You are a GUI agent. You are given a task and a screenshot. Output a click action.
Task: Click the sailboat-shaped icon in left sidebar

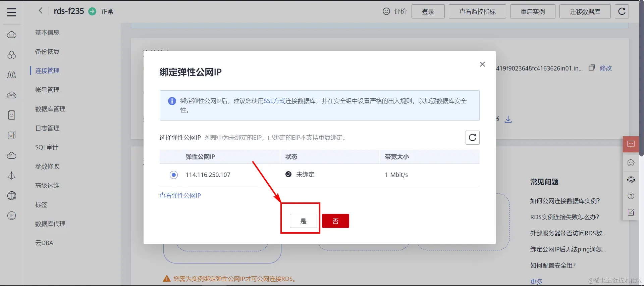pos(12,176)
